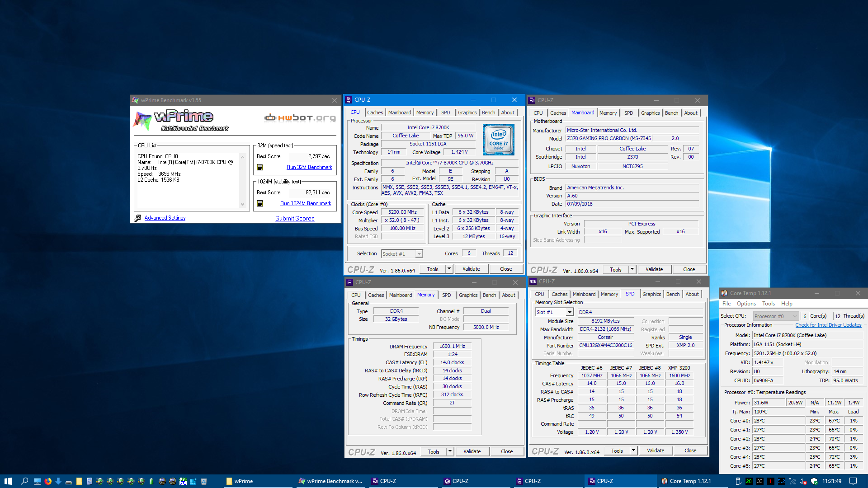Image resolution: width=868 pixels, height=488 pixels.
Task: Open the File menu in Core Temp
Action: [726, 304]
